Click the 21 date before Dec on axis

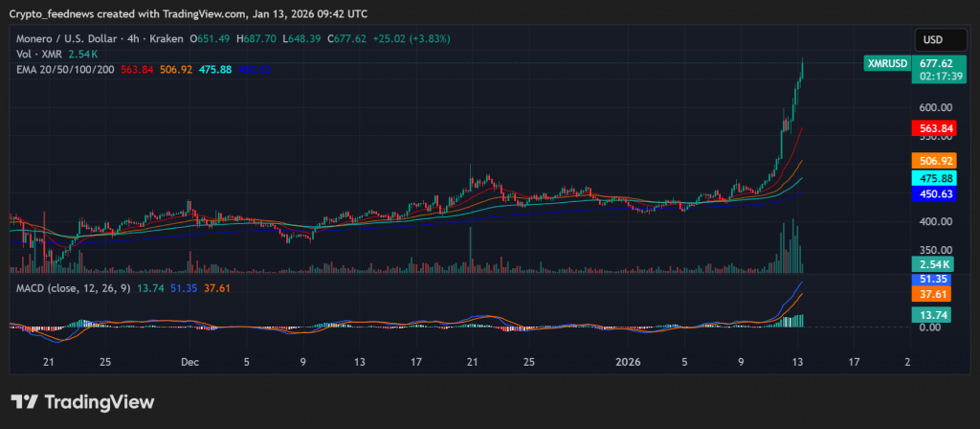pyautogui.click(x=50, y=361)
